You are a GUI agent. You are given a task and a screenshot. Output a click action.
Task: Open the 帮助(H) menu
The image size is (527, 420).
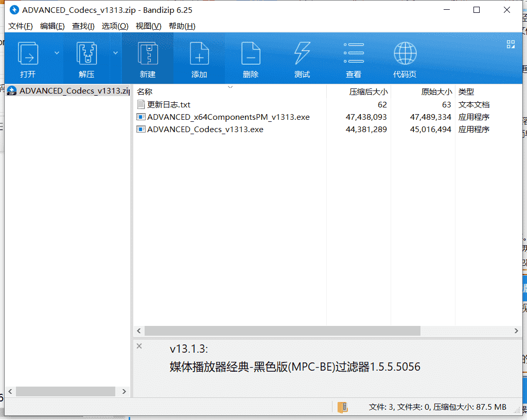click(x=182, y=26)
